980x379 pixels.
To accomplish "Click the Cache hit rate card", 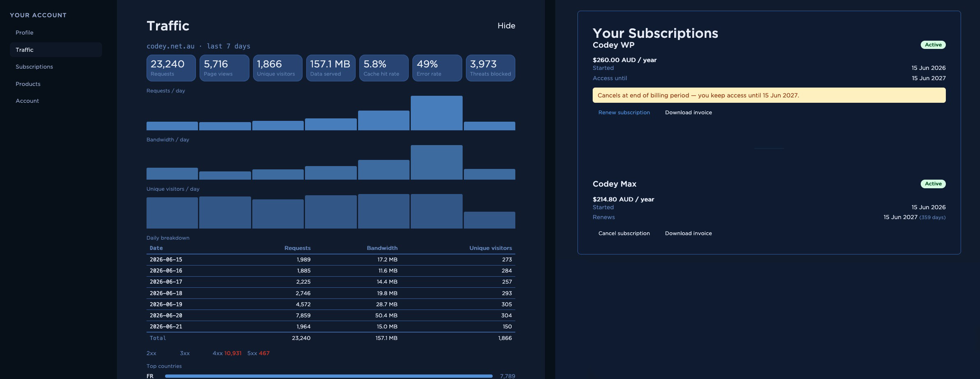I will click(384, 68).
